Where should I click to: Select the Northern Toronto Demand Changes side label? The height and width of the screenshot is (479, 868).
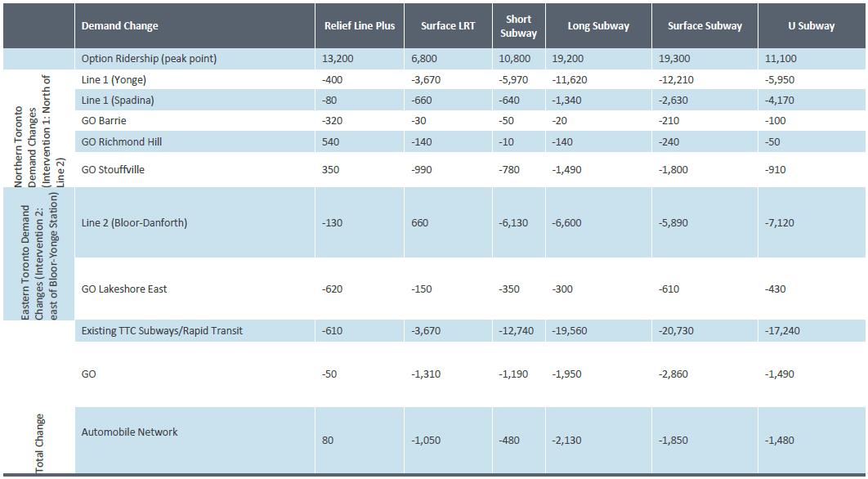tap(38, 128)
